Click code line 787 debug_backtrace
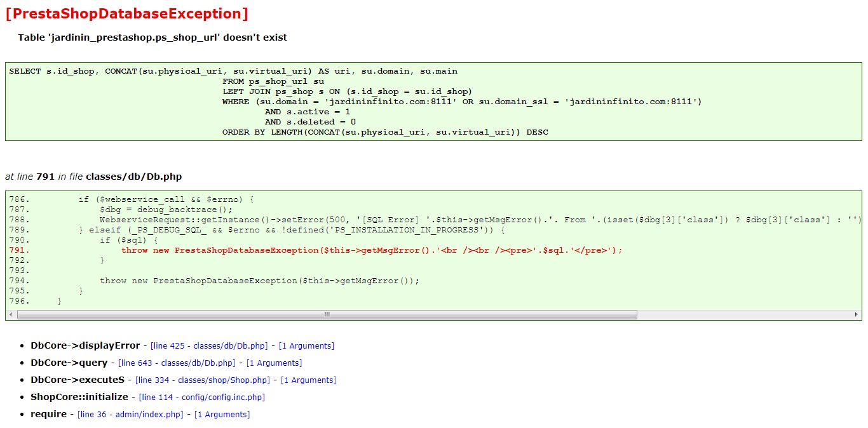 click(166, 210)
